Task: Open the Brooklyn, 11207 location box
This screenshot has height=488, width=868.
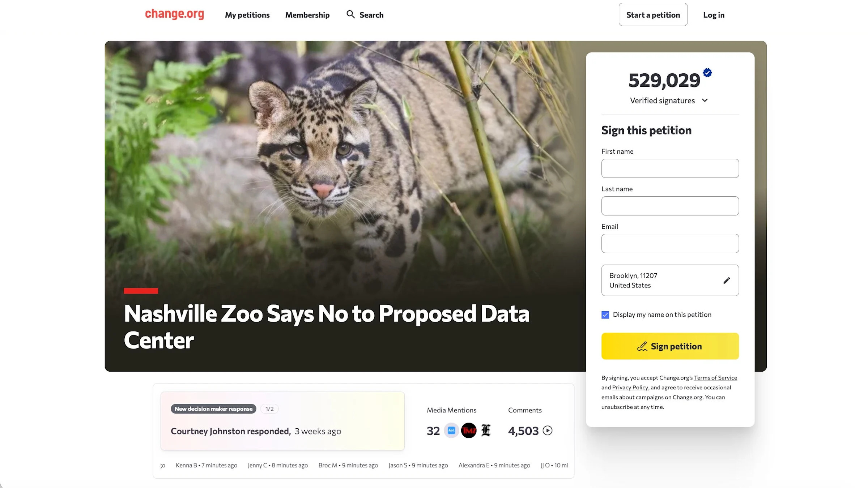Action: [x=670, y=280]
